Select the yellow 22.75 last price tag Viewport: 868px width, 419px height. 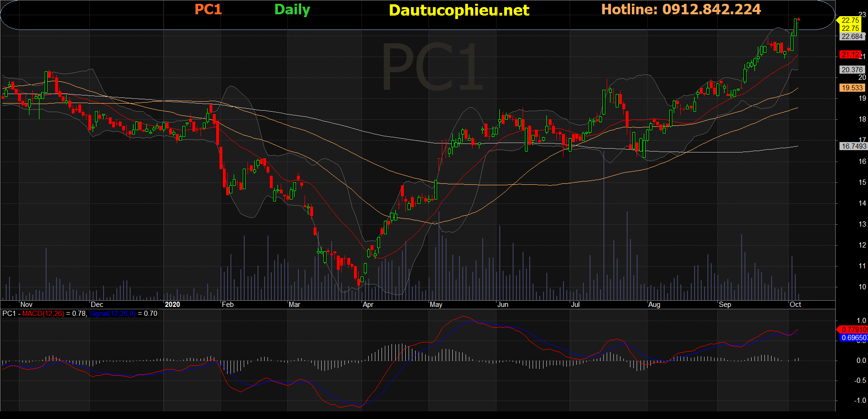(x=850, y=20)
